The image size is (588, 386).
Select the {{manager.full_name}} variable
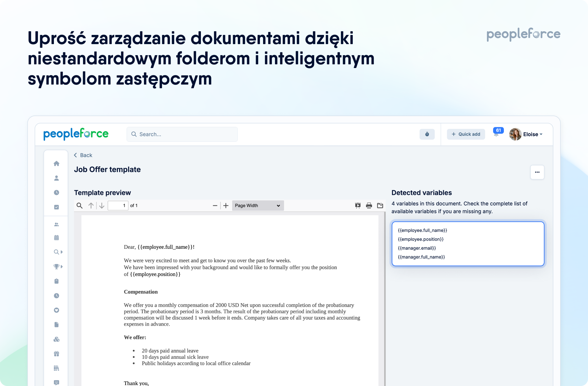pyautogui.click(x=421, y=257)
